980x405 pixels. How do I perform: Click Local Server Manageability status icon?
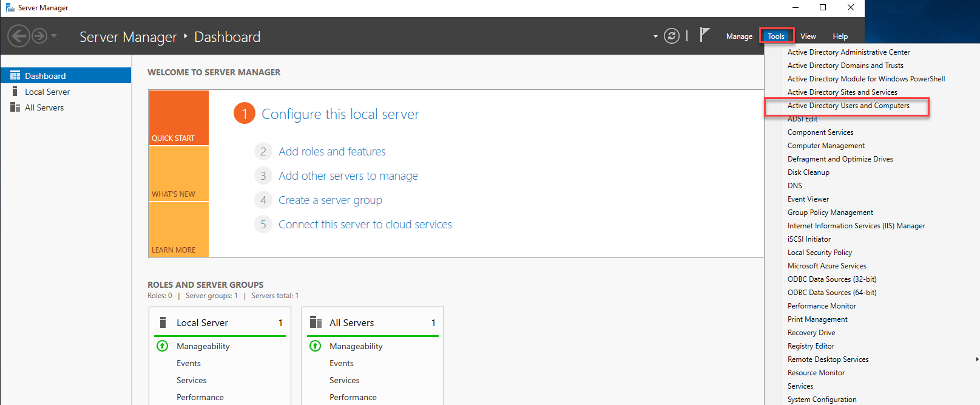(x=162, y=345)
